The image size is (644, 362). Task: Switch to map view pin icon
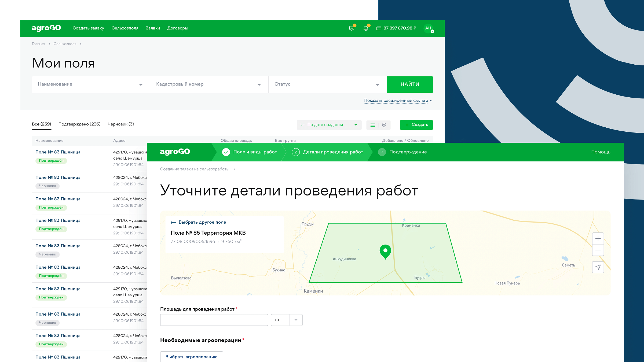(x=384, y=125)
